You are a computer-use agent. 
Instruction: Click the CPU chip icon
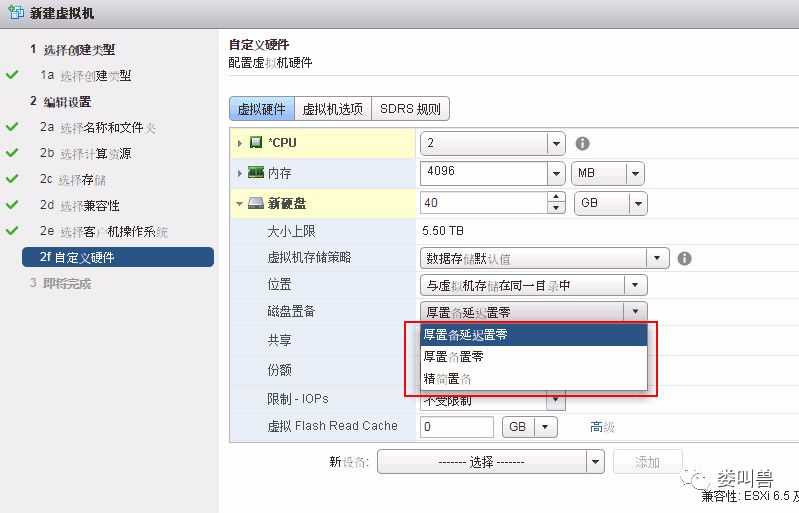coord(256,143)
